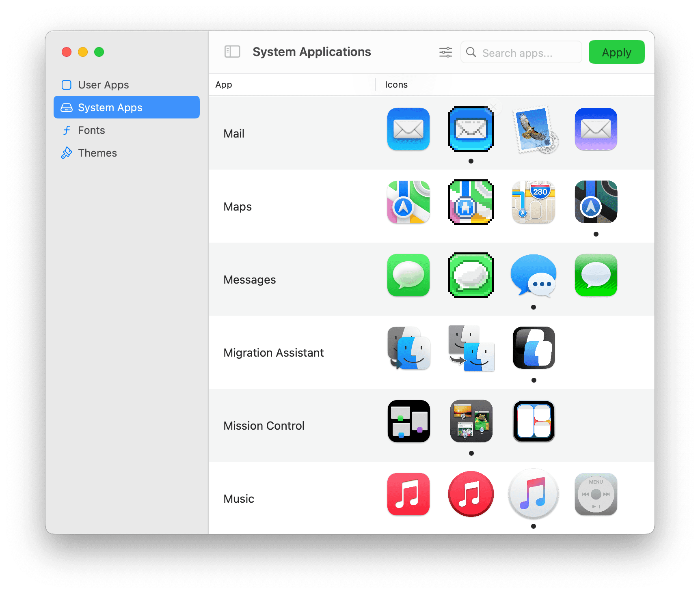
Task: Sort by the App column header
Action: point(224,84)
